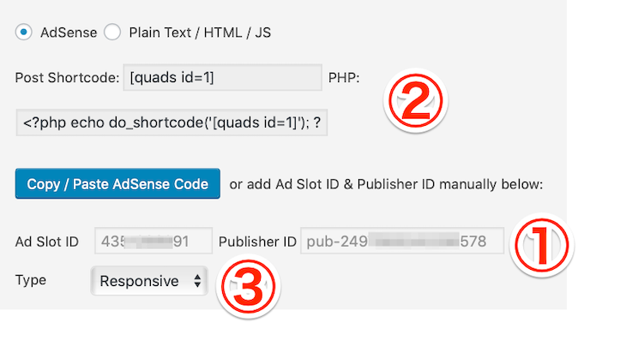Viewport: 626px width, 364px height.
Task: Click the red circled number 3 marker
Action: coord(249,287)
